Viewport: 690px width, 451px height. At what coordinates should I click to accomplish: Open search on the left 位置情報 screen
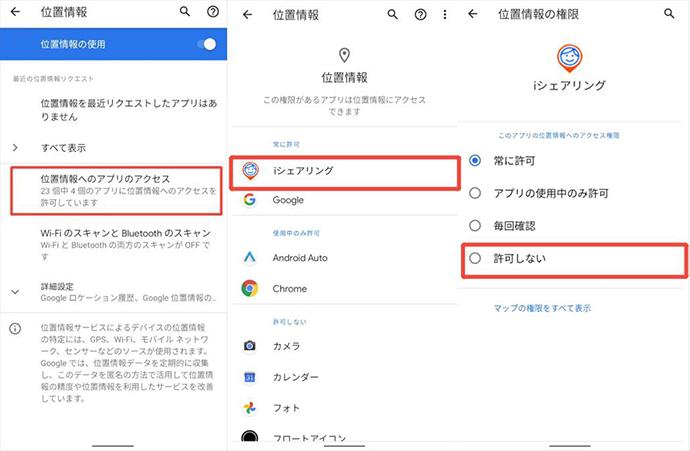pos(185,12)
